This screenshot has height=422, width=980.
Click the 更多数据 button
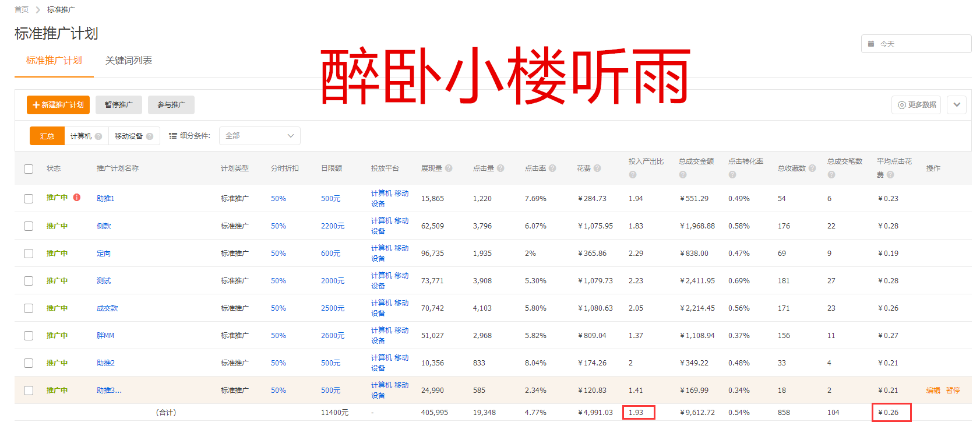point(916,105)
